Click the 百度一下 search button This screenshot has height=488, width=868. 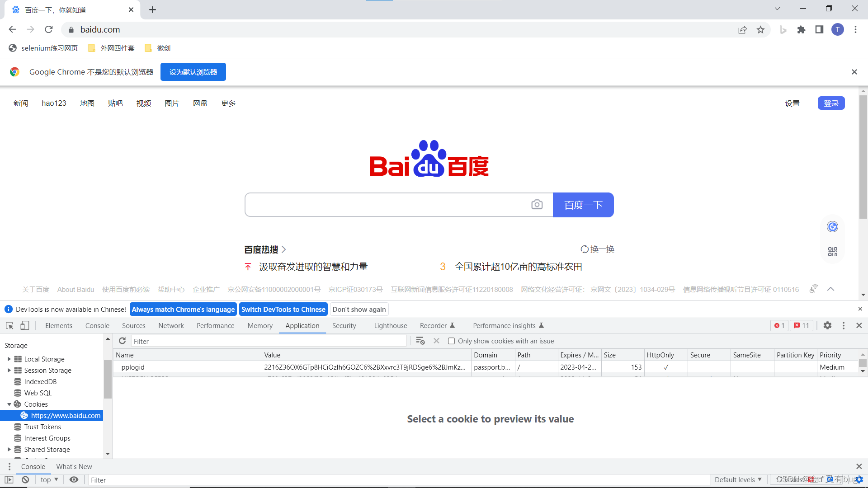[583, 205]
